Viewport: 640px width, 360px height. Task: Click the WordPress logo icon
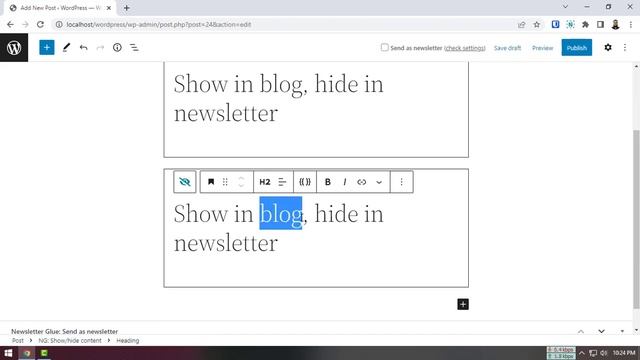coord(14,48)
